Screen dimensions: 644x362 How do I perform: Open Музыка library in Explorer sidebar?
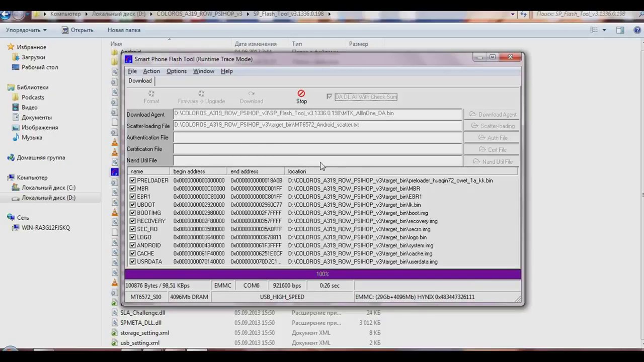(32, 138)
